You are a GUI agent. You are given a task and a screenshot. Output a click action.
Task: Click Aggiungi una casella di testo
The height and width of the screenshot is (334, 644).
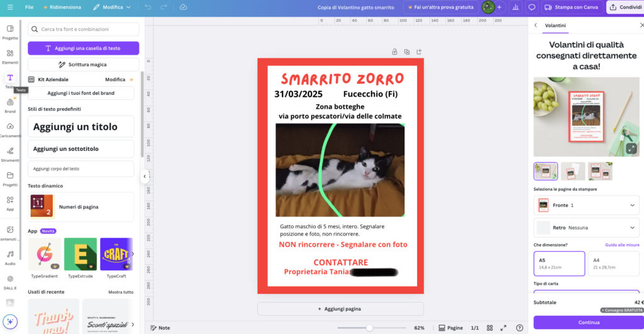(84, 48)
